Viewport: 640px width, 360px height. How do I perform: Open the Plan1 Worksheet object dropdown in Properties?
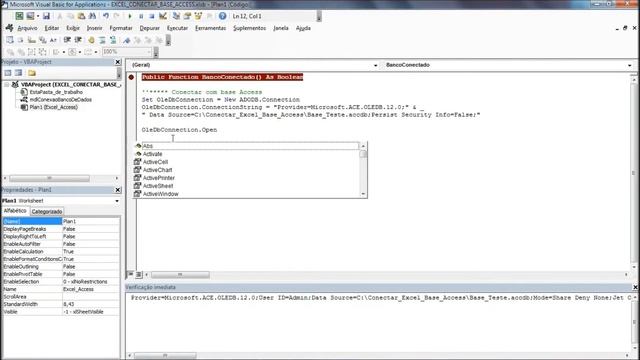pyautogui.click(x=117, y=201)
